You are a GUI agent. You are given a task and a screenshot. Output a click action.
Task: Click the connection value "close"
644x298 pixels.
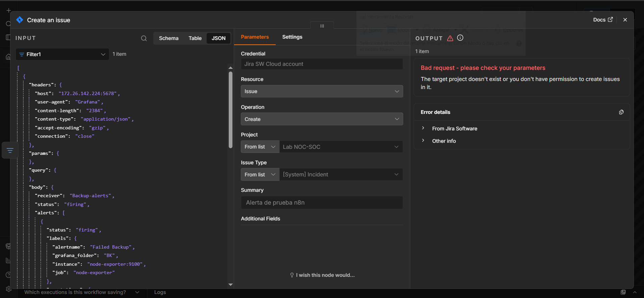tap(85, 136)
